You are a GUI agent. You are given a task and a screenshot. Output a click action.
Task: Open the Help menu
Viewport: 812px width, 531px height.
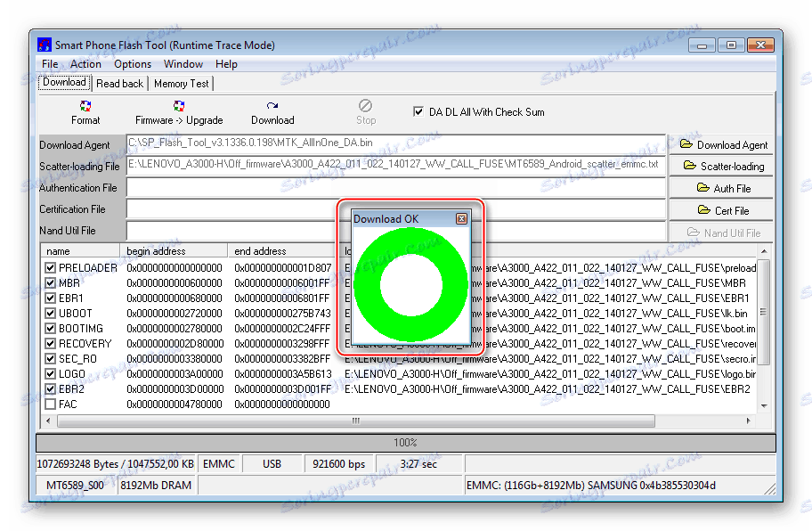[226, 64]
